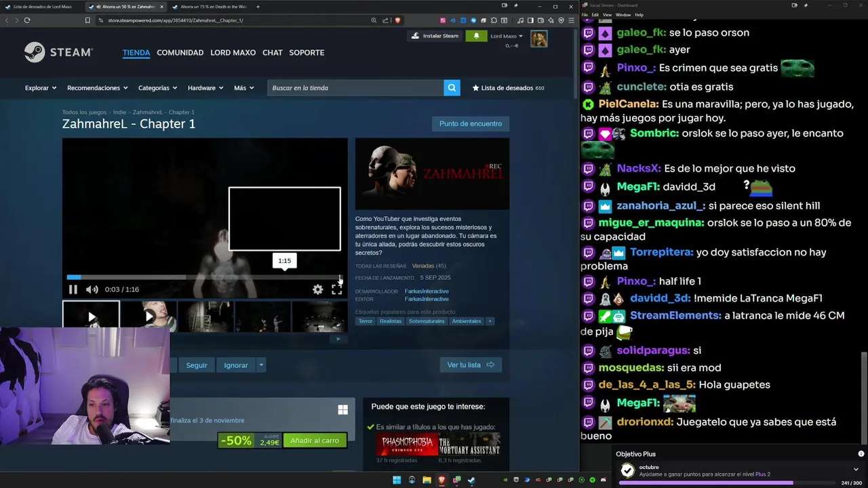Go back in browser history
This screenshot has width=868, height=488.
coord(7,20)
